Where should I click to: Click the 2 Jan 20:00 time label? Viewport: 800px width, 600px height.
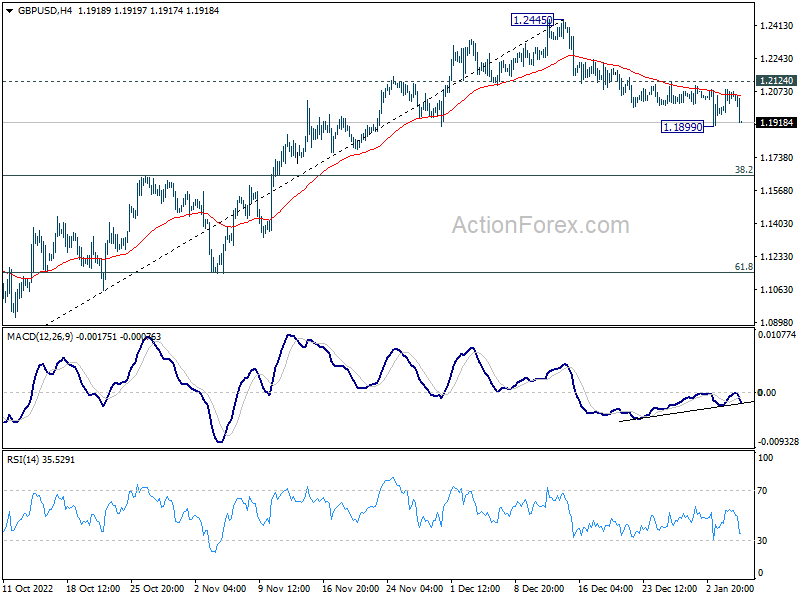coord(730,588)
